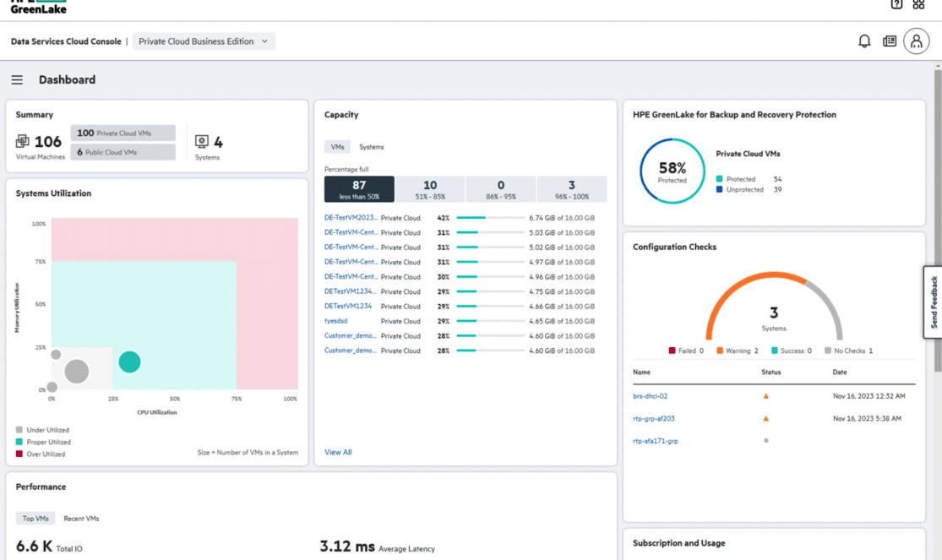Click the '6.6 K' Total IO value

point(34,546)
